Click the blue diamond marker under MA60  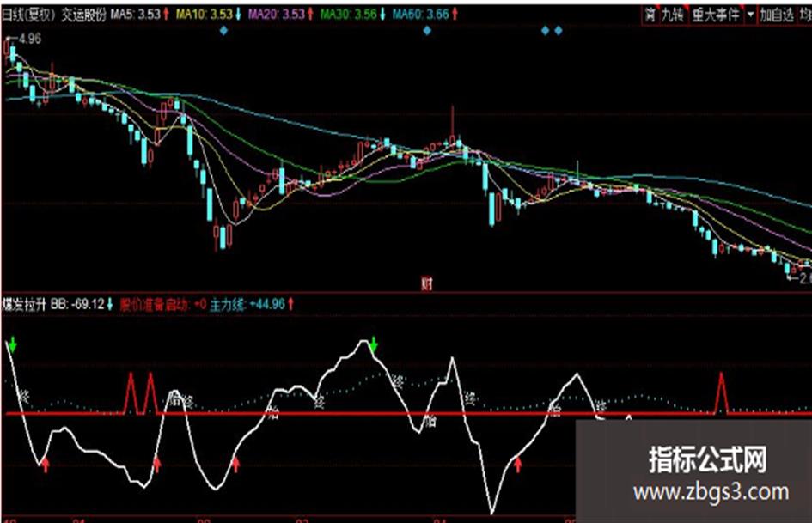pos(427,31)
